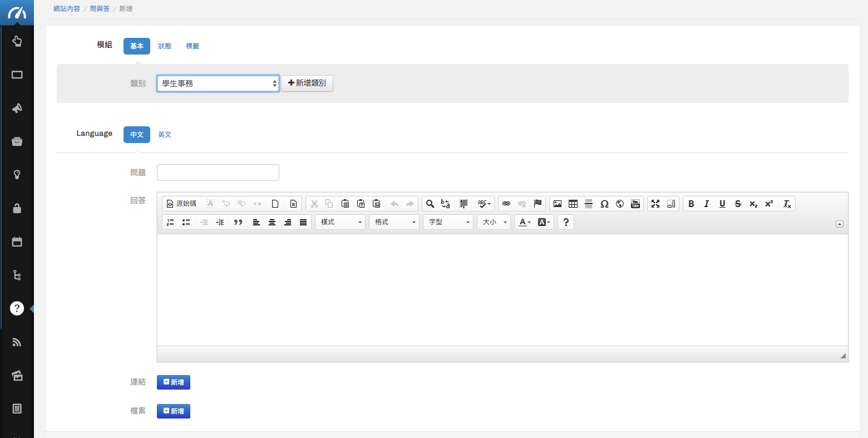Open the text color picker
The height and width of the screenshot is (438, 868).
(525, 222)
